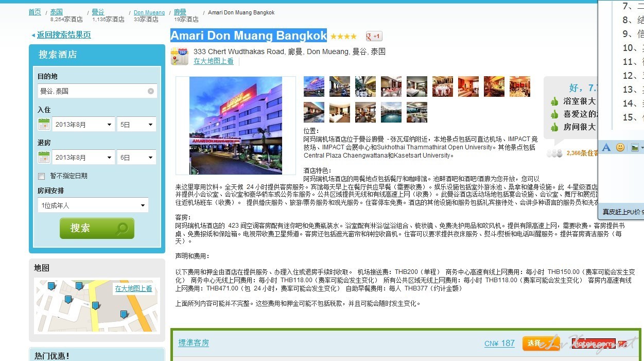Open the check-out day dropdown 6日
Viewport: 644px width, 361px height.
(x=136, y=158)
